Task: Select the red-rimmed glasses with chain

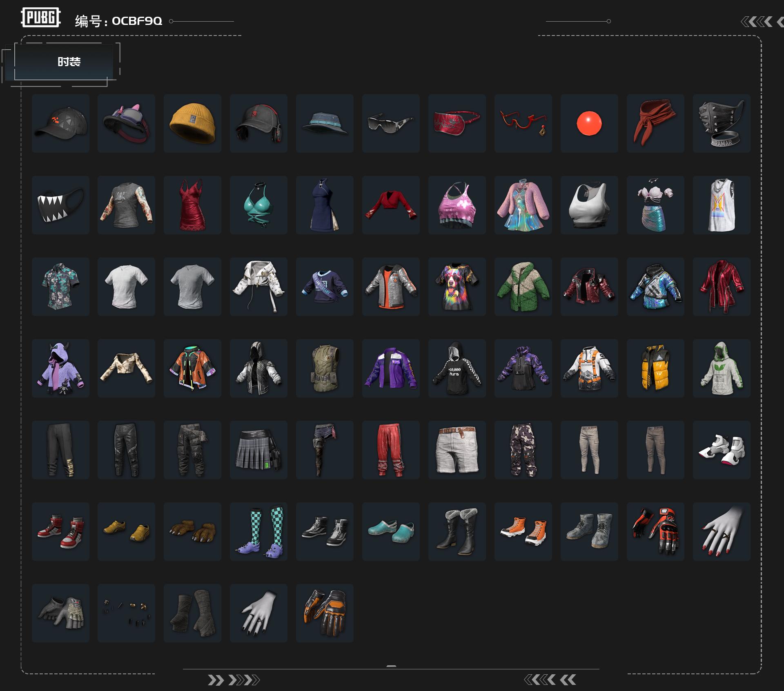Action: (523, 123)
